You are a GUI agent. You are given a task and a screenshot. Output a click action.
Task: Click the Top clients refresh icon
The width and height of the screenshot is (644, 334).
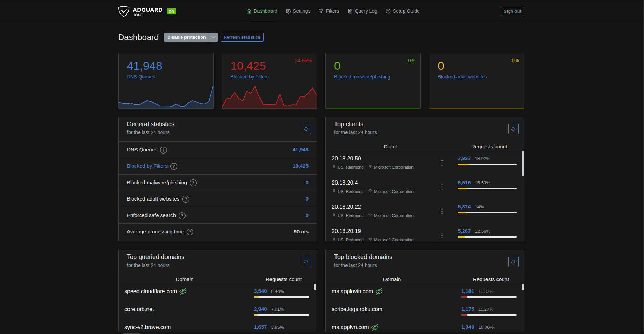[x=513, y=129]
